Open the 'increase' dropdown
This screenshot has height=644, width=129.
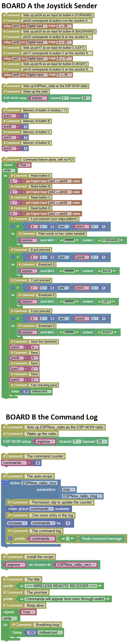tap(17, 523)
